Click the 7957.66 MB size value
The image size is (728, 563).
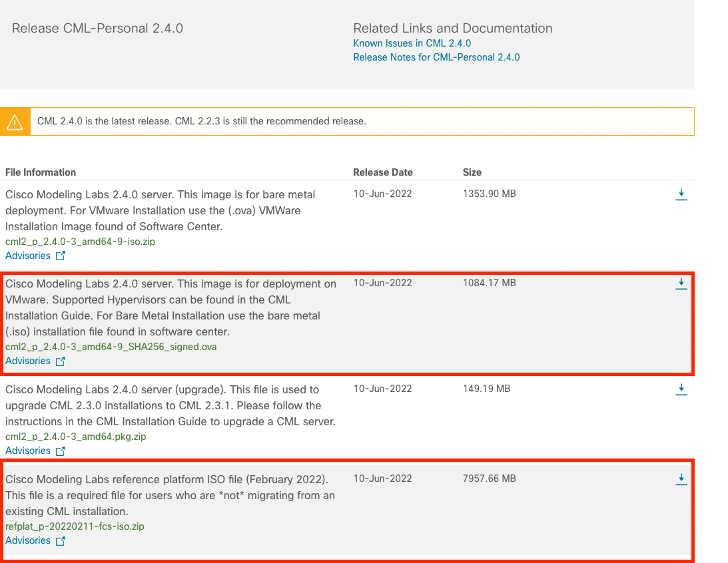click(490, 478)
